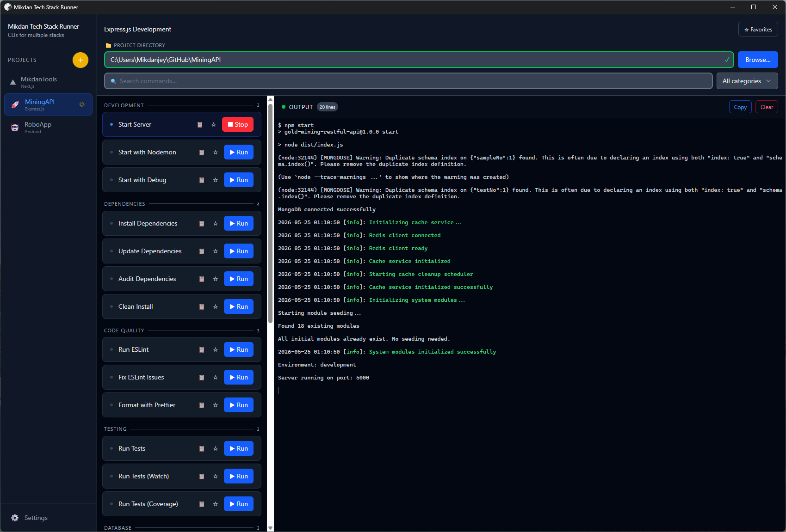Copy the Audit Dependencies command
The image size is (786, 532).
tap(202, 279)
